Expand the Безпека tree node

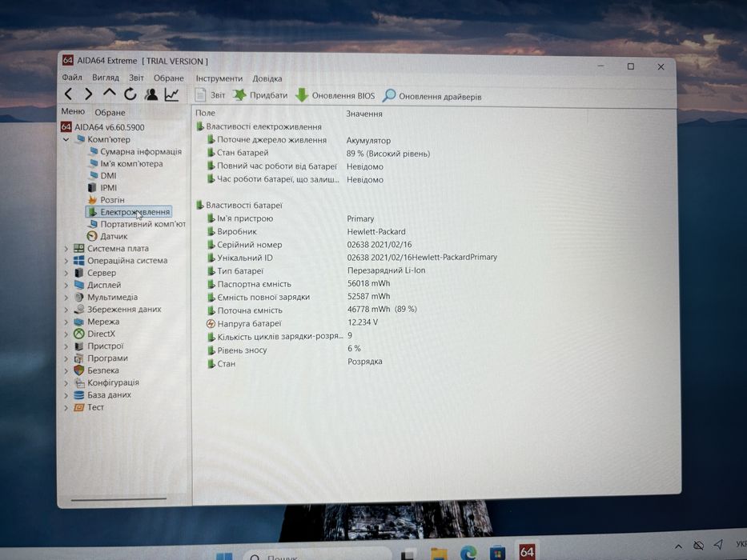(66, 370)
